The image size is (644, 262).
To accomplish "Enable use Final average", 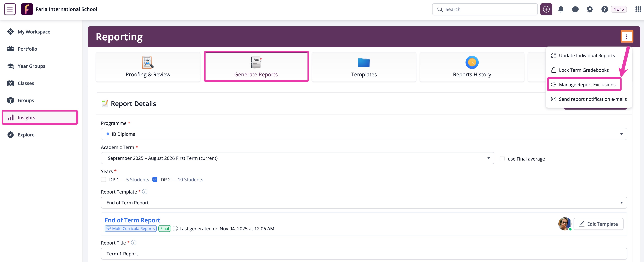I will [502, 159].
